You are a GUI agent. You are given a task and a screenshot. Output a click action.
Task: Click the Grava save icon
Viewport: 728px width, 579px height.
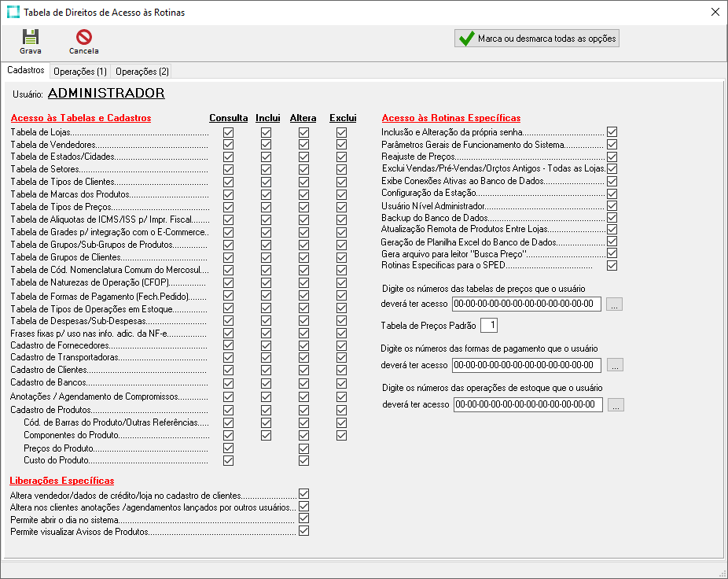(x=30, y=37)
